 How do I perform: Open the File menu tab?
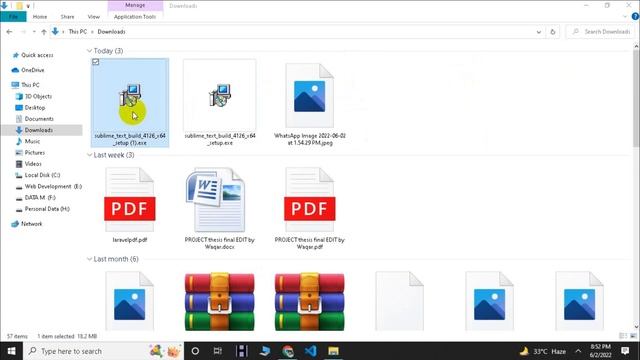click(13, 17)
